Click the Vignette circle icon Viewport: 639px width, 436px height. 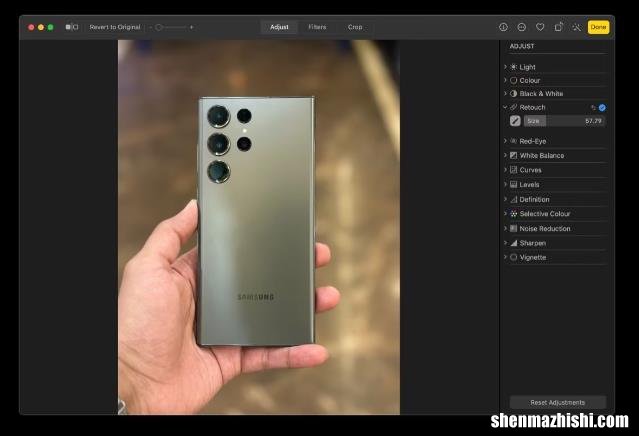pyautogui.click(x=513, y=257)
